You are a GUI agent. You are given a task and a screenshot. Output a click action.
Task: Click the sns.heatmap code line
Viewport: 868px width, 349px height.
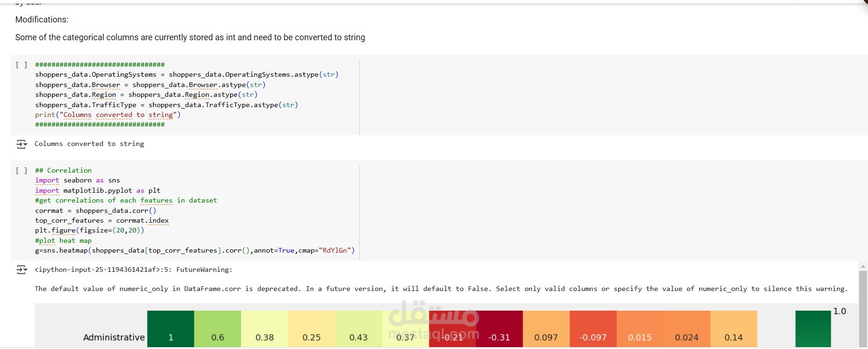[x=195, y=251]
